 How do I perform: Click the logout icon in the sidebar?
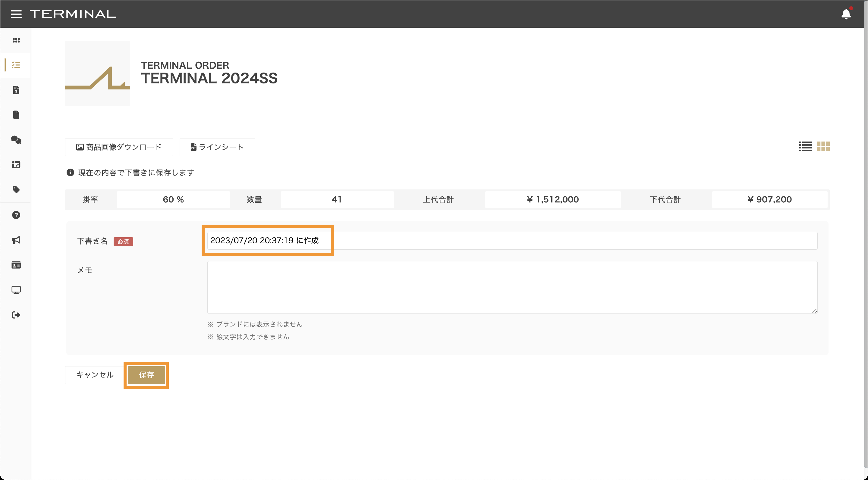point(16,315)
